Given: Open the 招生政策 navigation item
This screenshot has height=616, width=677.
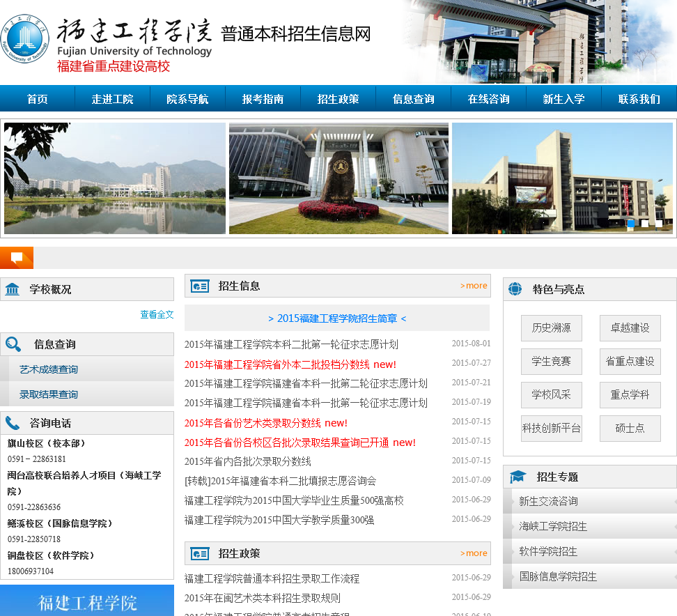Looking at the screenshot, I should [338, 99].
